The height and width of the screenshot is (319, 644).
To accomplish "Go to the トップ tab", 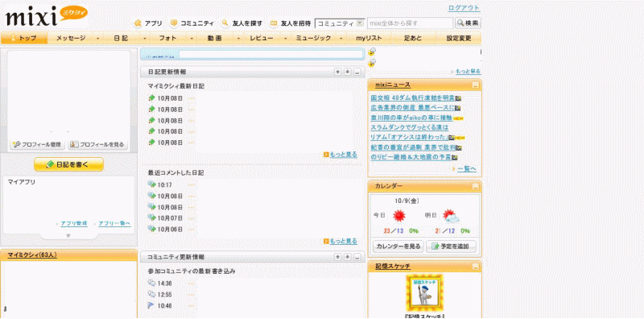I will click(x=24, y=38).
